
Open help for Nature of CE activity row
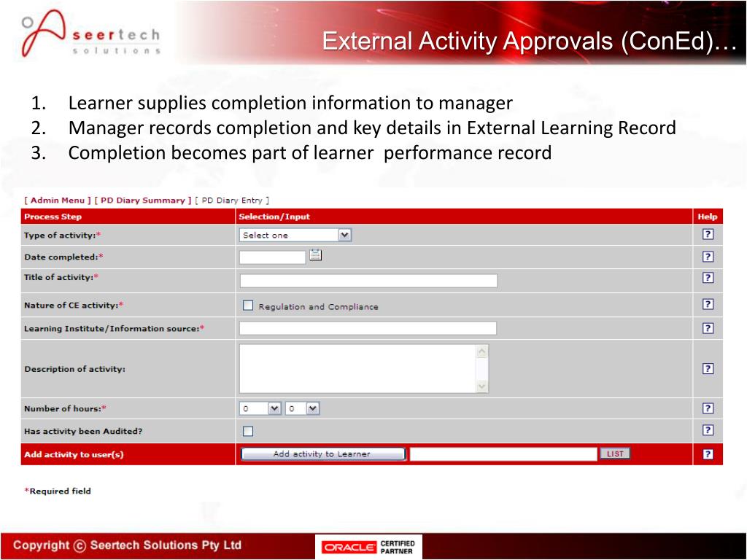point(708,304)
